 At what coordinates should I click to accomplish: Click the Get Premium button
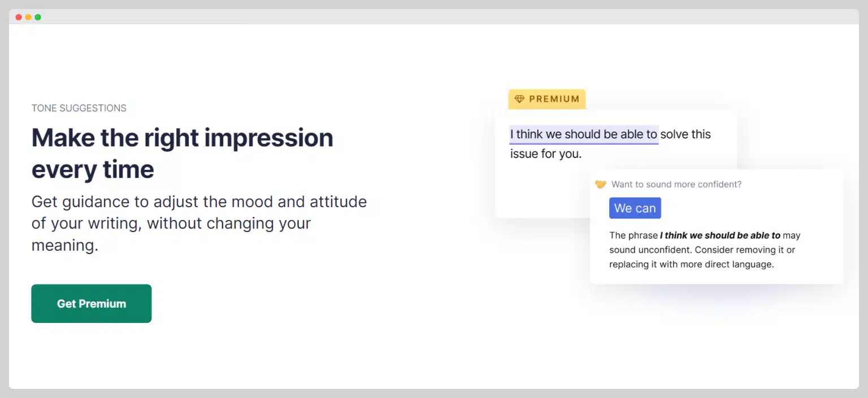[91, 304]
